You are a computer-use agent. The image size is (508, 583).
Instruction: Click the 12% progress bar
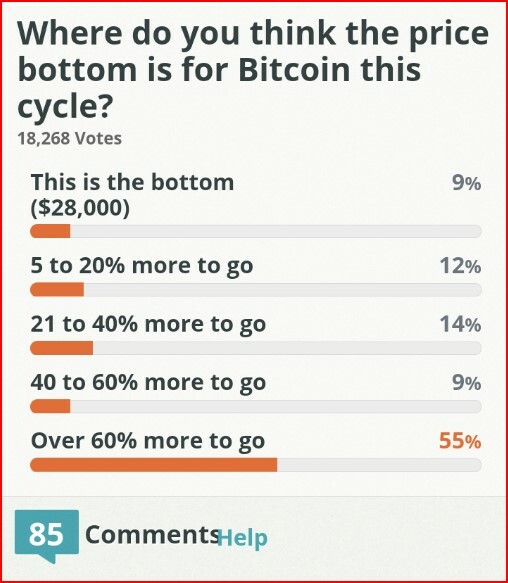256,290
